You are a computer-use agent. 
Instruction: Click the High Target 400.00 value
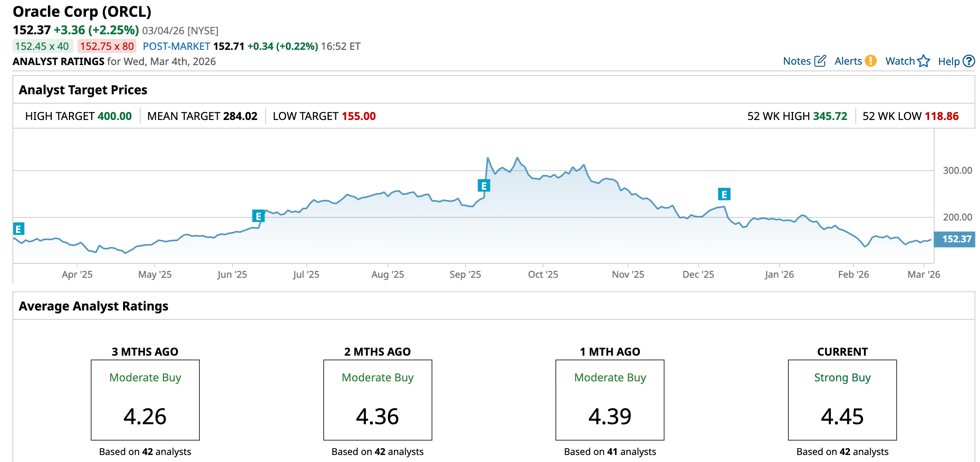click(115, 116)
